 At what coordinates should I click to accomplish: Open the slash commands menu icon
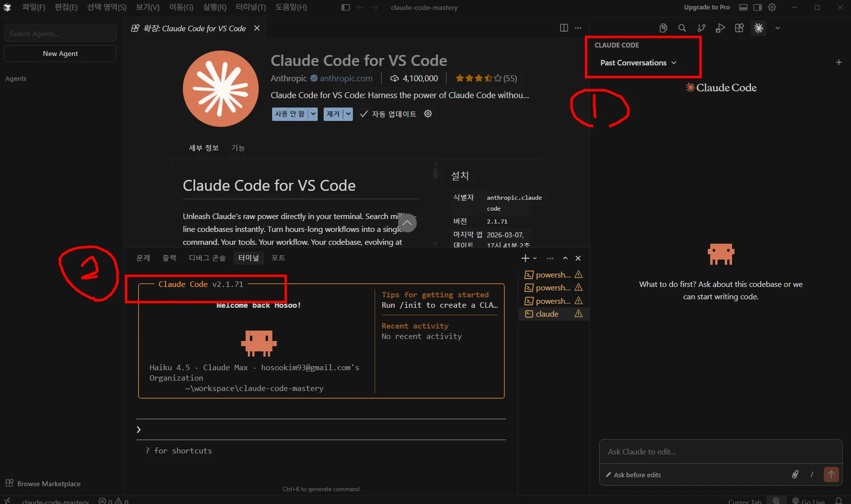coord(812,475)
